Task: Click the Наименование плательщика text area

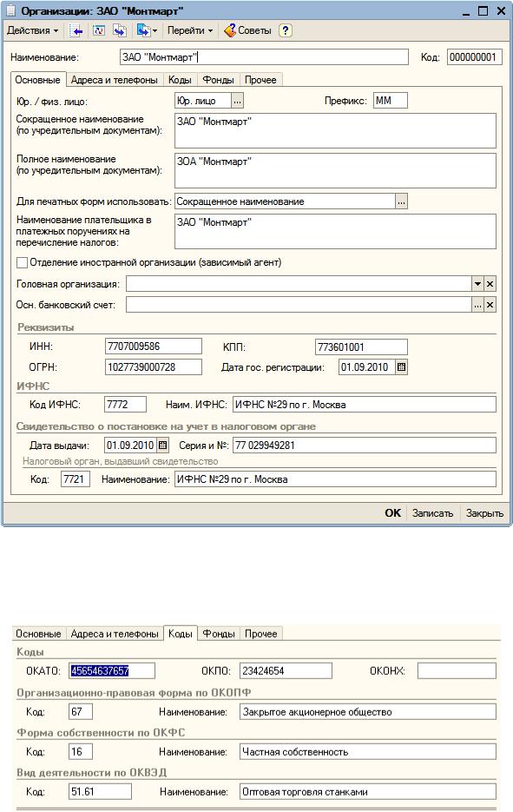Action: [335, 231]
